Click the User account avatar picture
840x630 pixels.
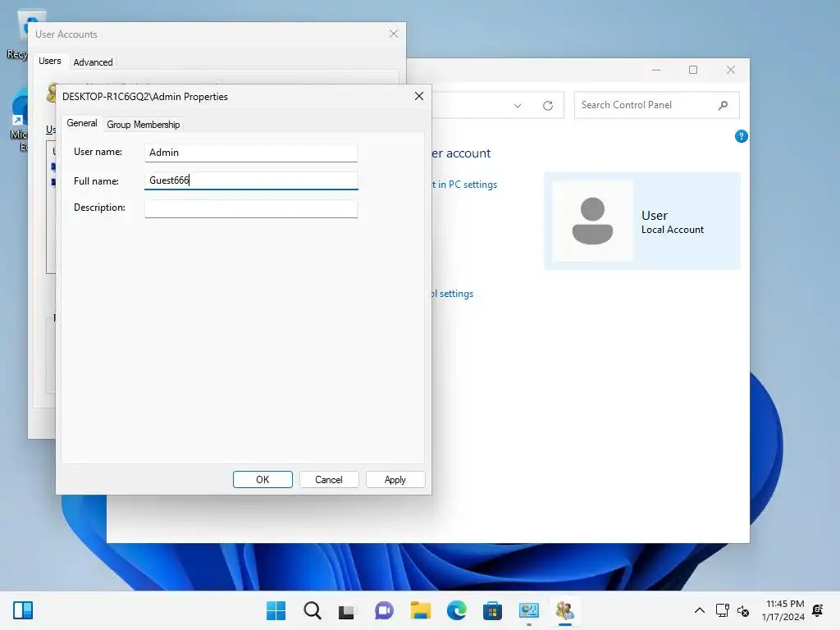coord(592,221)
